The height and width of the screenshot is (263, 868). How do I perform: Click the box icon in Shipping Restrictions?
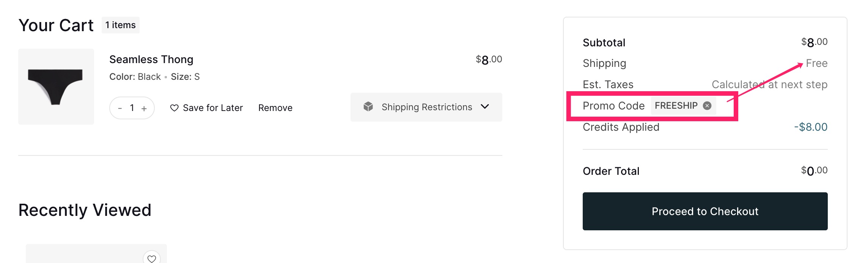pyautogui.click(x=368, y=107)
